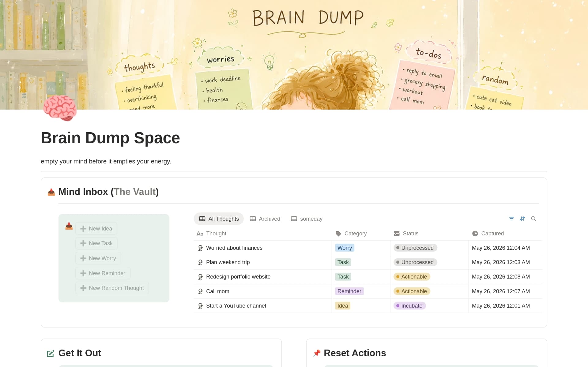Open the Worried about finances entry
588x367 pixels.
pos(234,248)
